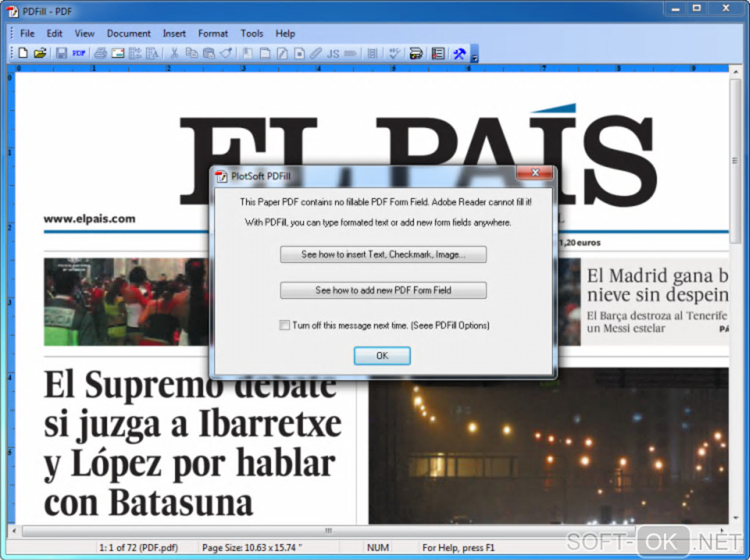
Task: Click the blue PDF toolbar icon
Action: pos(79,53)
